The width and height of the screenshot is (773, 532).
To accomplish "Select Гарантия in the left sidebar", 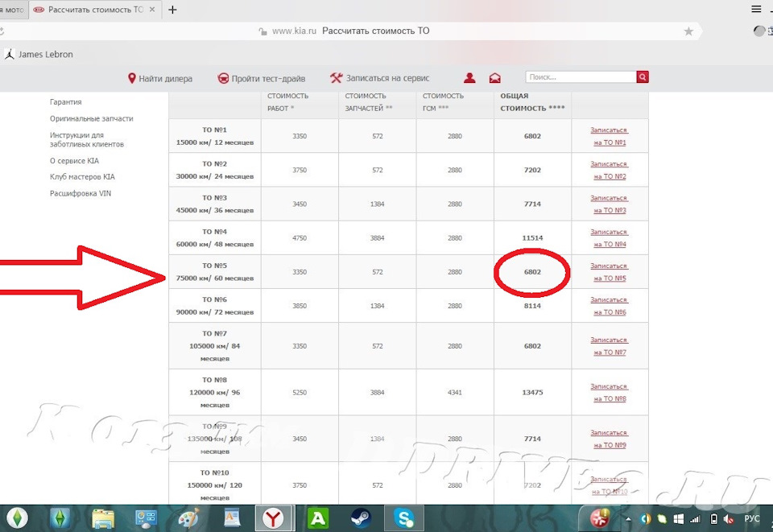I will [x=65, y=102].
